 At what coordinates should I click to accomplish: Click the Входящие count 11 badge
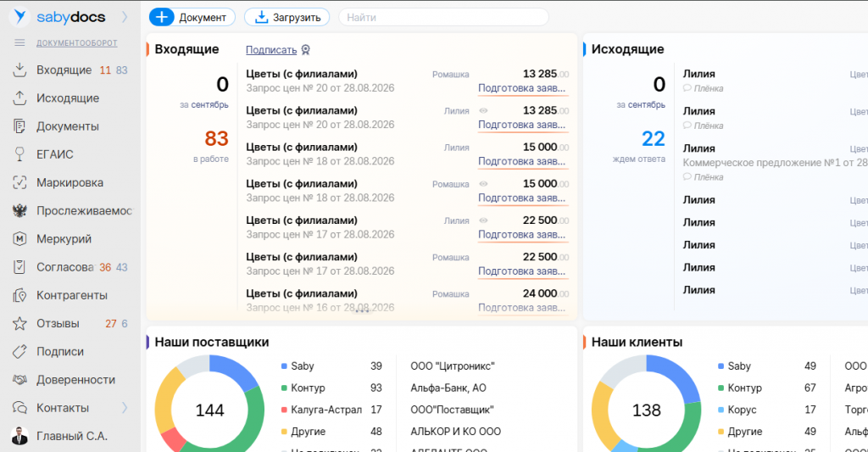105,70
